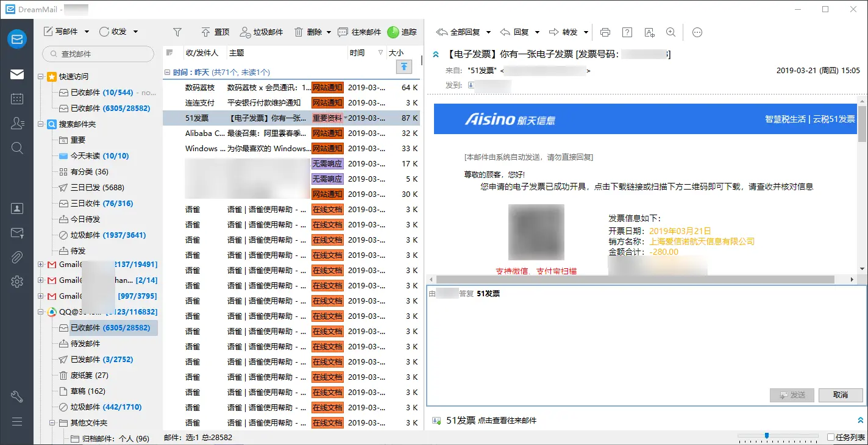Screen dimensions: 868x445
Task: Open the calendar view in the dark sidebar
Action: (x=16, y=99)
